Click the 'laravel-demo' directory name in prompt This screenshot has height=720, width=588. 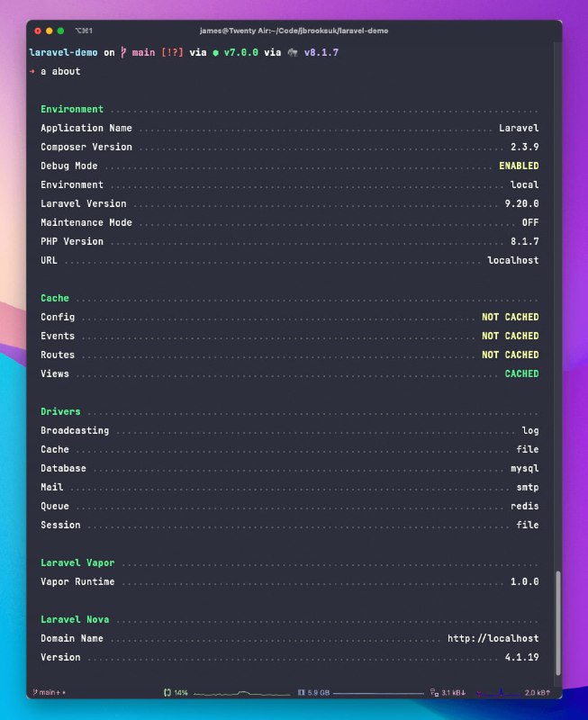click(x=63, y=52)
